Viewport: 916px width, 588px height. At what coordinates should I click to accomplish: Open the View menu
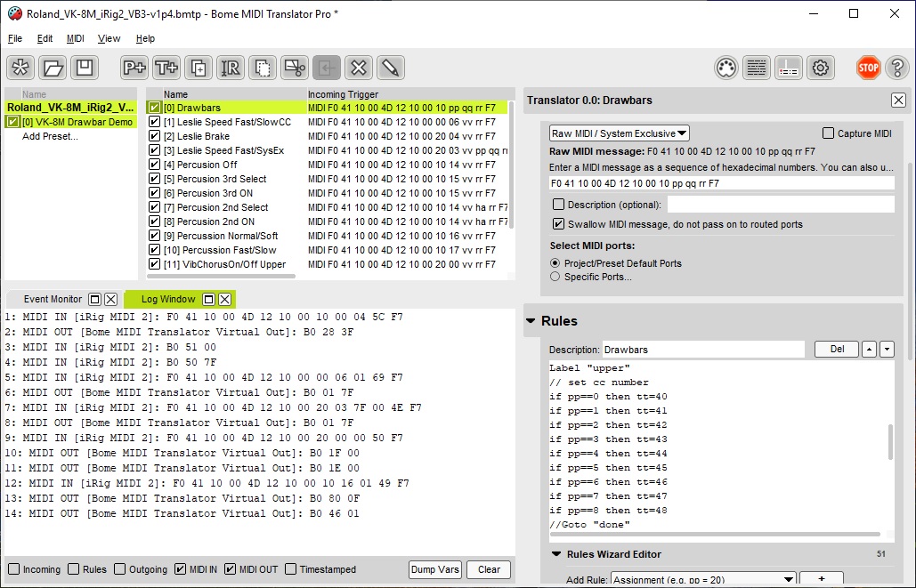(x=109, y=38)
